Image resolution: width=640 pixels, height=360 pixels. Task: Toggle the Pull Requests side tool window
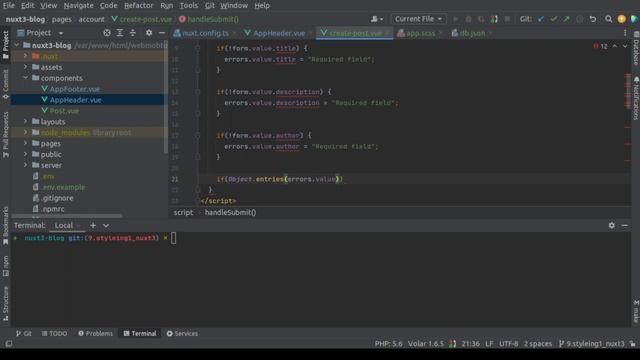5,135
